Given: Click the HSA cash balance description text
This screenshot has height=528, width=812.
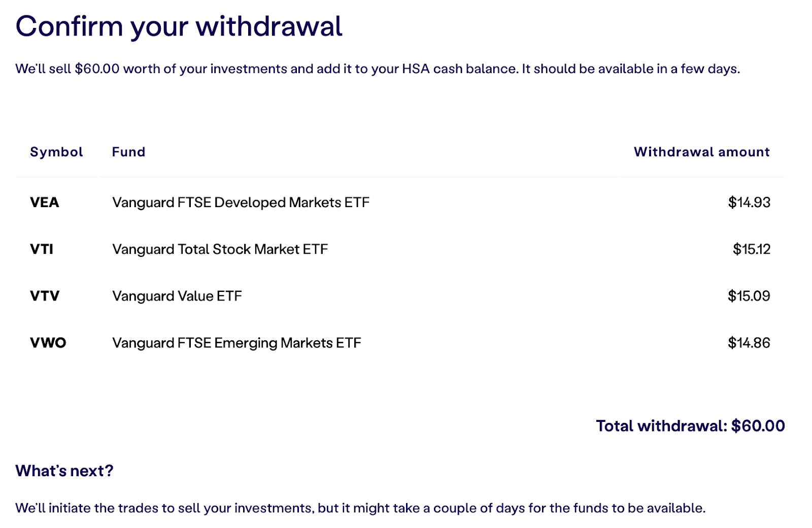Looking at the screenshot, I should (x=378, y=69).
